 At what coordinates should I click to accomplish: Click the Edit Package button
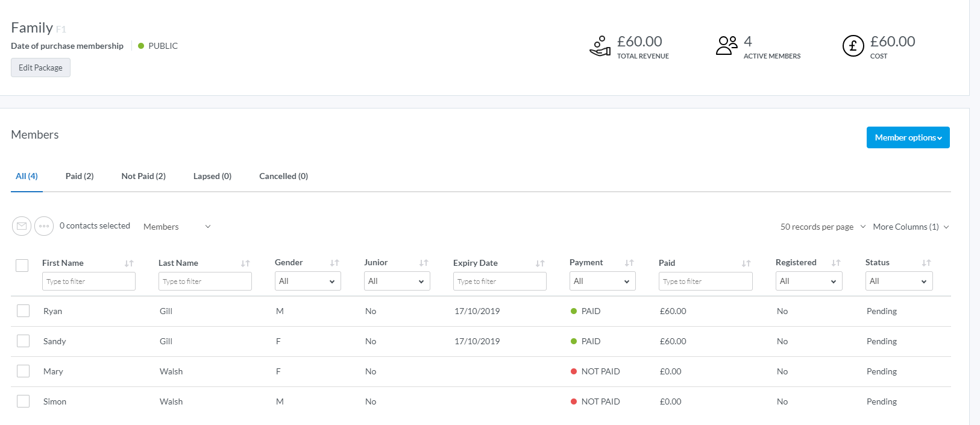pyautogui.click(x=40, y=68)
